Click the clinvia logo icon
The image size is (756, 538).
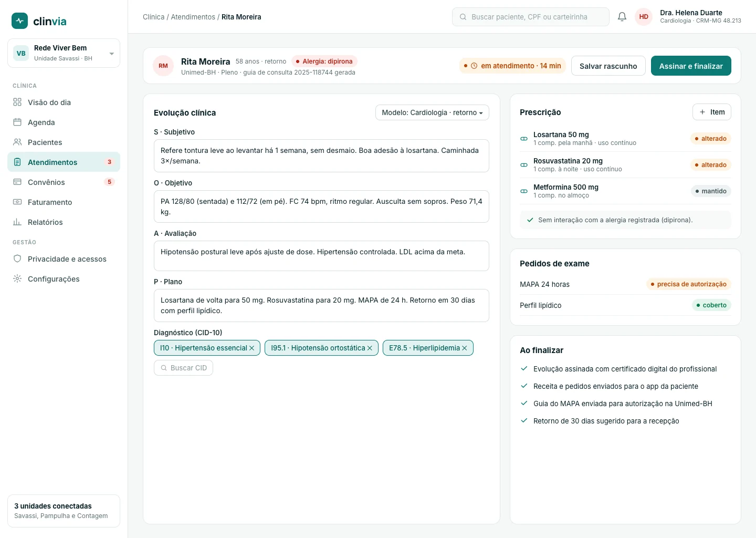[20, 21]
